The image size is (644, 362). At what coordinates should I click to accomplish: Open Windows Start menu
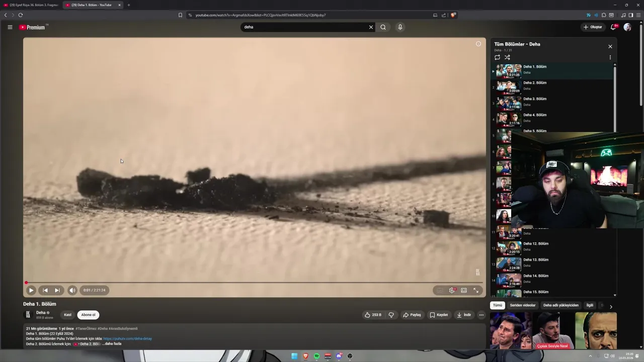pyautogui.click(x=294, y=356)
